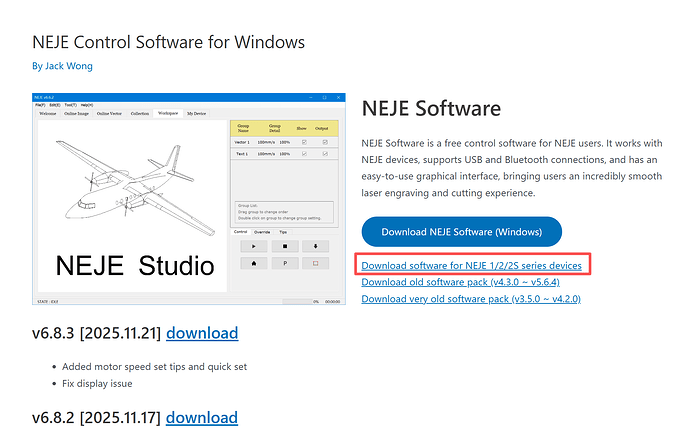690x440 pixels.
Task: Toggle Show checkbox for Text 1
Action: pyautogui.click(x=305, y=154)
